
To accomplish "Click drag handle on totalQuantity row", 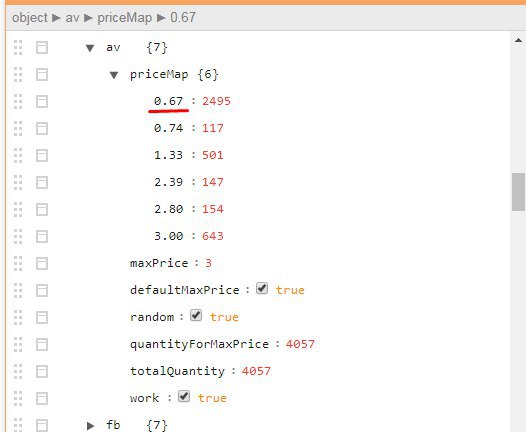I will [18, 372].
